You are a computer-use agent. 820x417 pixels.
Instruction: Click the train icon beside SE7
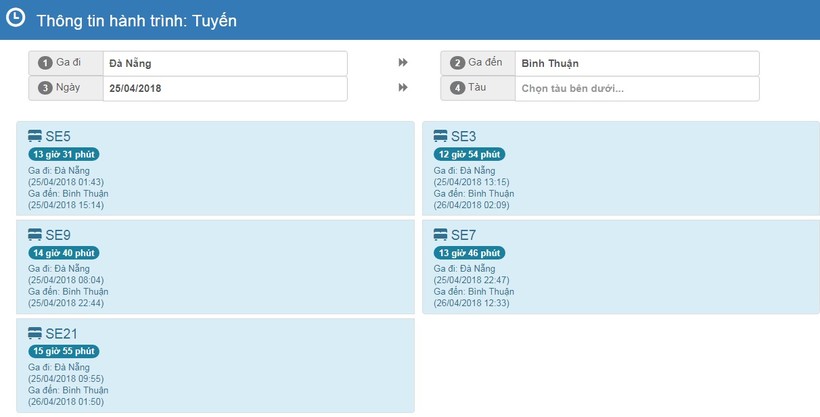(440, 235)
